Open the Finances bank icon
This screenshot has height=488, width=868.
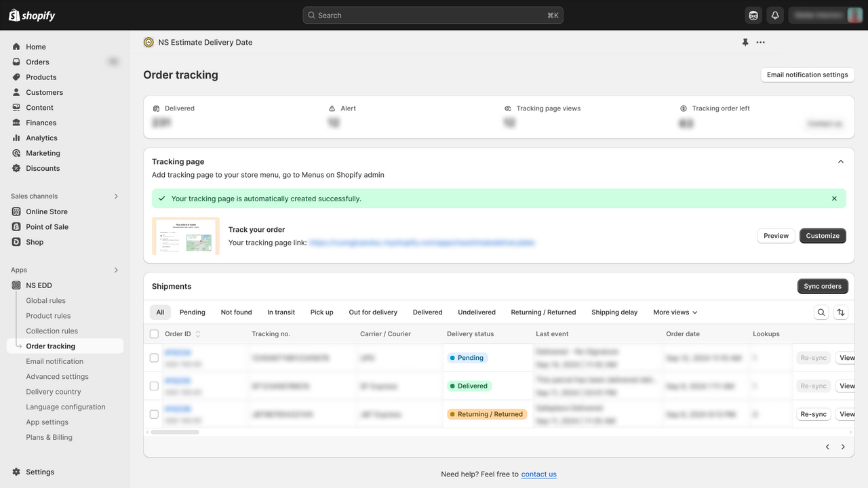(16, 123)
